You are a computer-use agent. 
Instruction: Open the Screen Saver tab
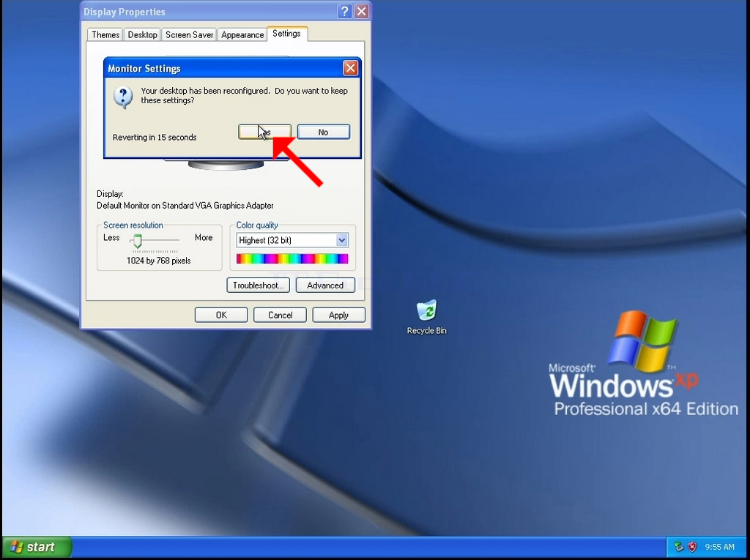pyautogui.click(x=190, y=35)
